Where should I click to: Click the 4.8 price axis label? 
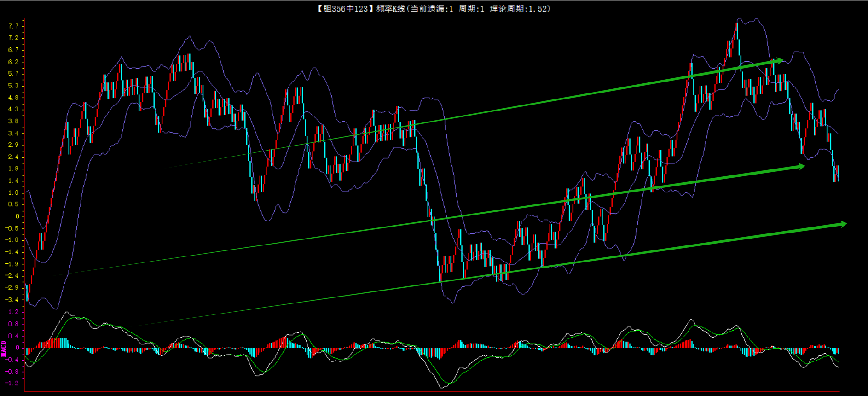point(13,98)
